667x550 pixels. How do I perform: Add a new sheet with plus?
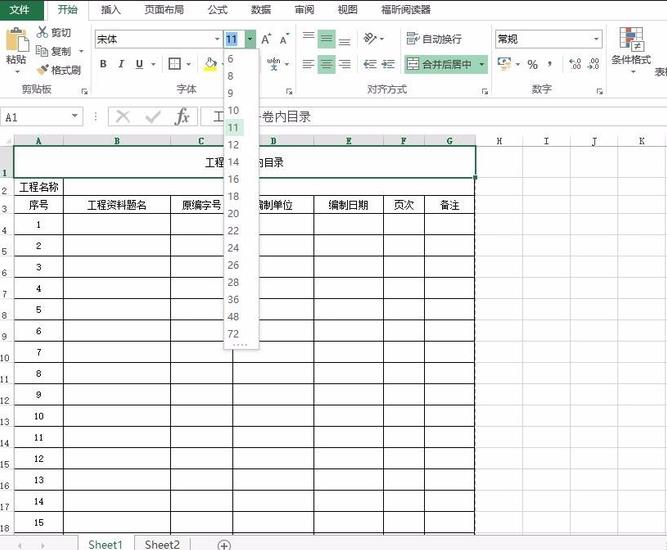coord(224,545)
